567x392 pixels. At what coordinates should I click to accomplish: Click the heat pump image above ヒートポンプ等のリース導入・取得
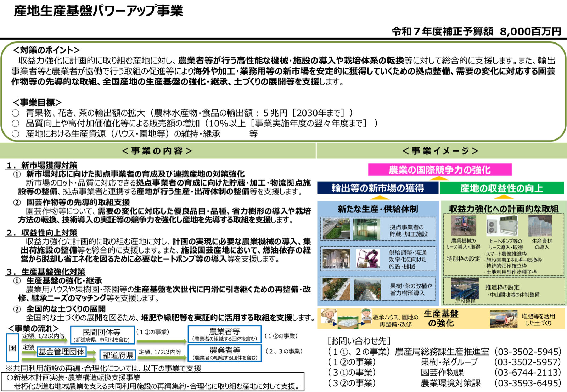[x=502, y=226]
